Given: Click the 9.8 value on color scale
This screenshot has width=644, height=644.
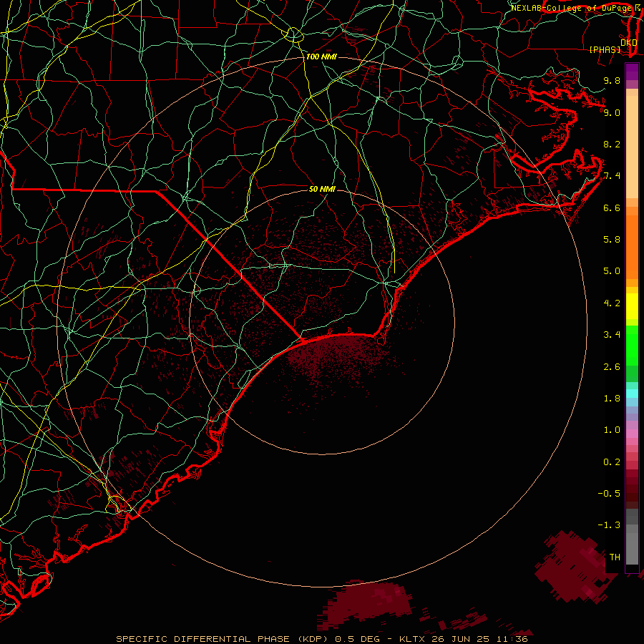Looking at the screenshot, I should 612,80.
